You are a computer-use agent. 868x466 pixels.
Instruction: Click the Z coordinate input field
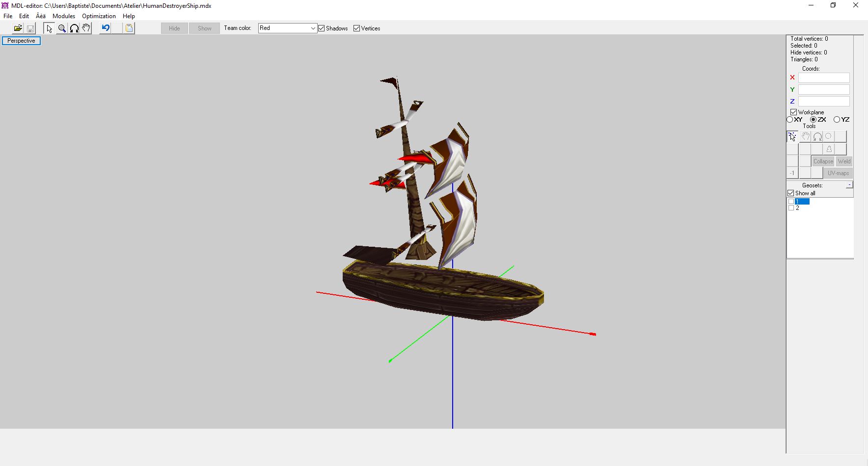(x=824, y=102)
